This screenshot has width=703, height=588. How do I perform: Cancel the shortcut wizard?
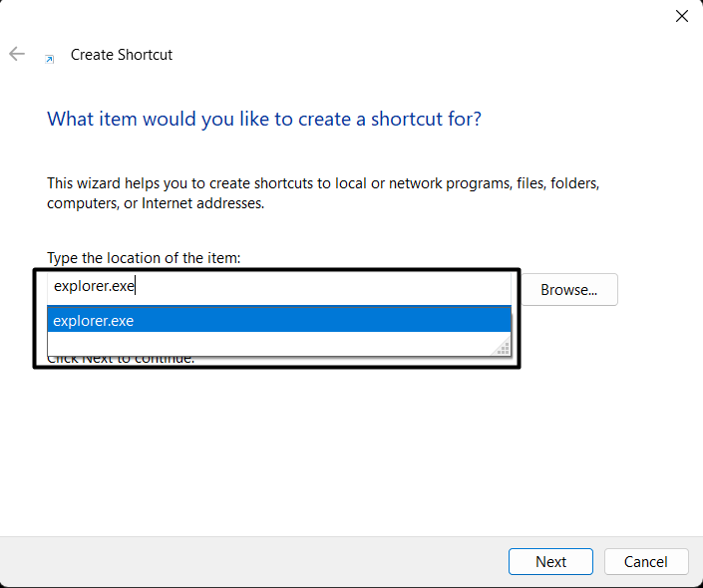(645, 562)
